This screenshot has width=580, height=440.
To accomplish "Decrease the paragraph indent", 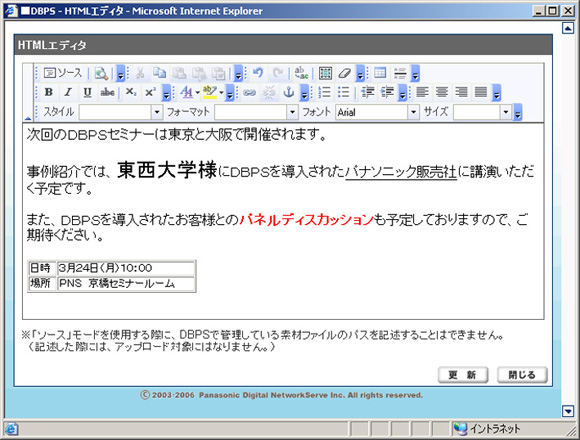I will coord(368,92).
